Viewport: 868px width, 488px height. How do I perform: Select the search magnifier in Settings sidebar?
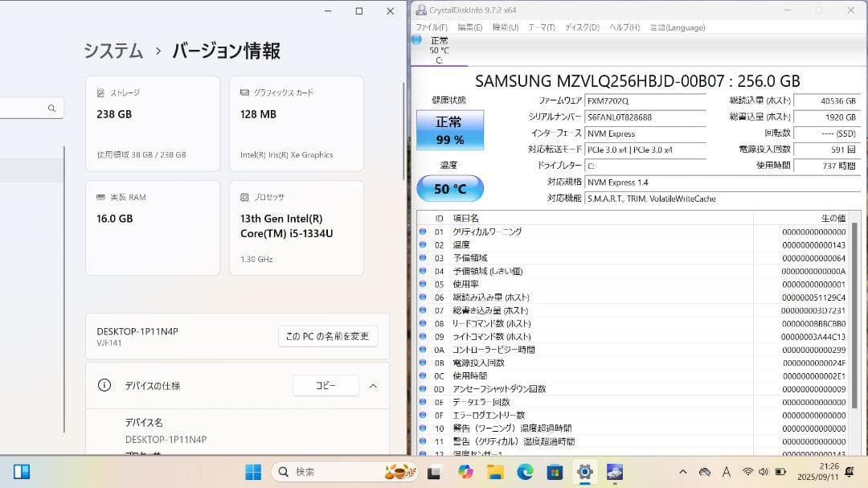tap(51, 108)
